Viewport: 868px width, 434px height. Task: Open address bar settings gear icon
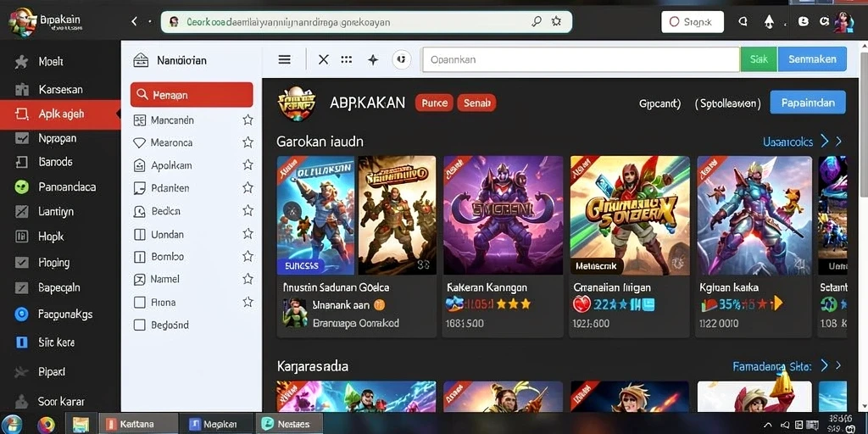(557, 21)
